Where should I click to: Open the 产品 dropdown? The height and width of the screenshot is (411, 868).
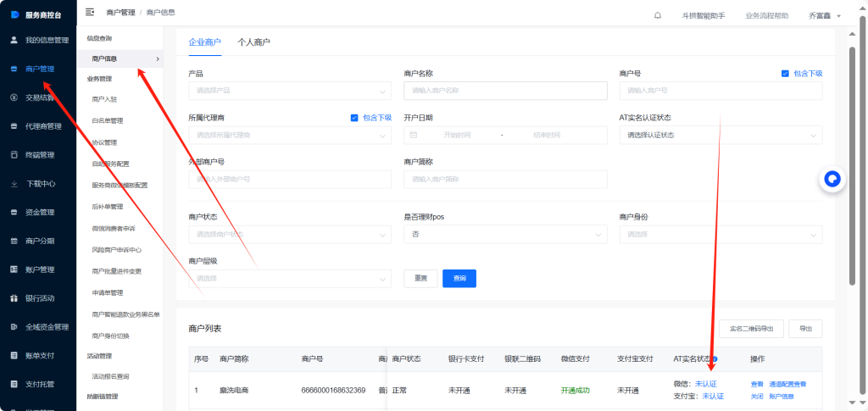(290, 91)
